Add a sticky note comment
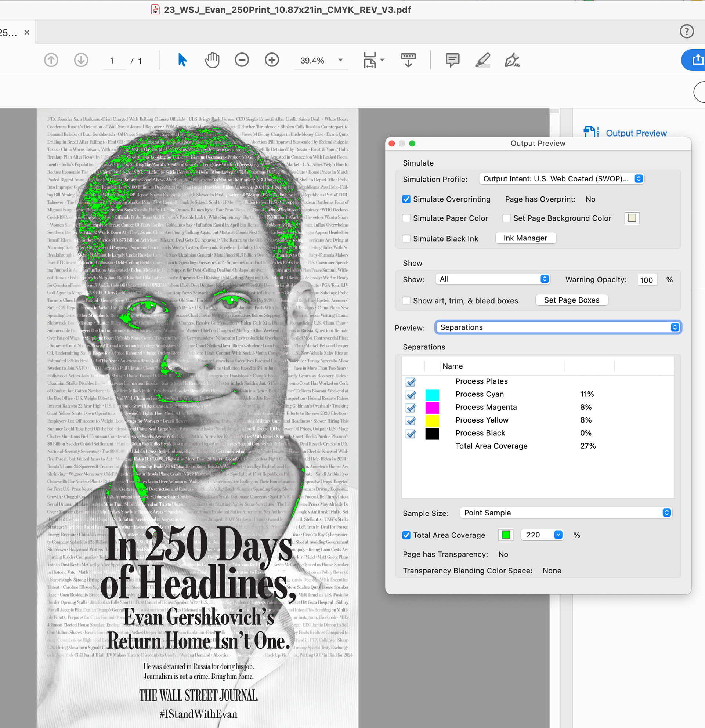The width and height of the screenshot is (705, 728). 452,60
